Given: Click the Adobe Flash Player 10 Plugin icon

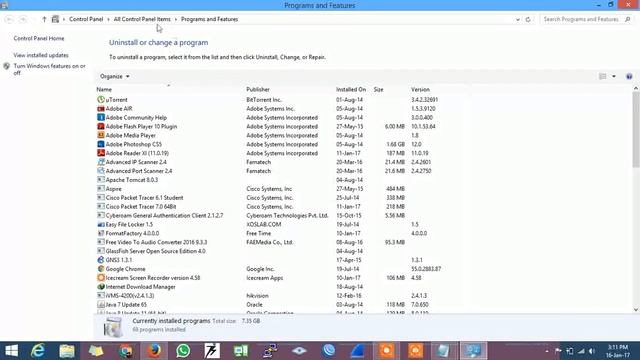Looking at the screenshot, I should (101, 127).
